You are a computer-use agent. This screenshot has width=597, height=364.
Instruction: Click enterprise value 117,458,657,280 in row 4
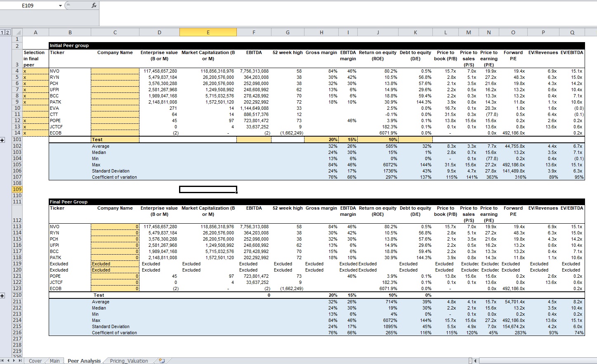159,71
